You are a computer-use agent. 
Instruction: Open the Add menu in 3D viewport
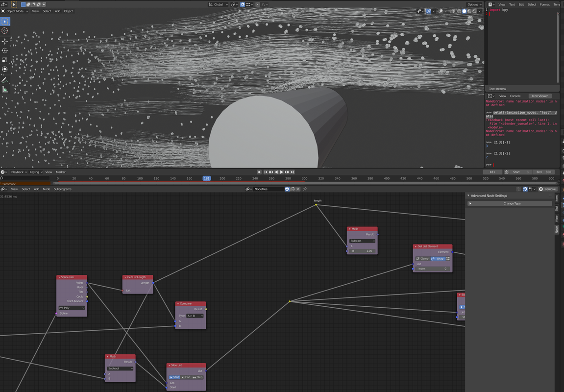point(57,11)
